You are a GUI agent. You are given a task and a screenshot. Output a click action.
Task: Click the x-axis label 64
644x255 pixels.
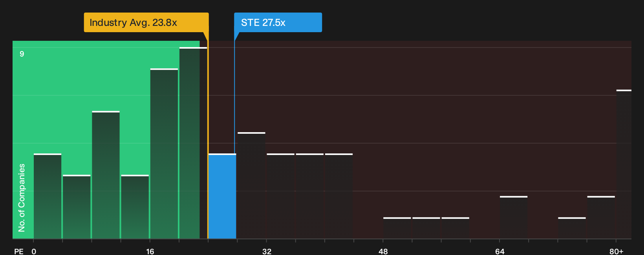499,251
